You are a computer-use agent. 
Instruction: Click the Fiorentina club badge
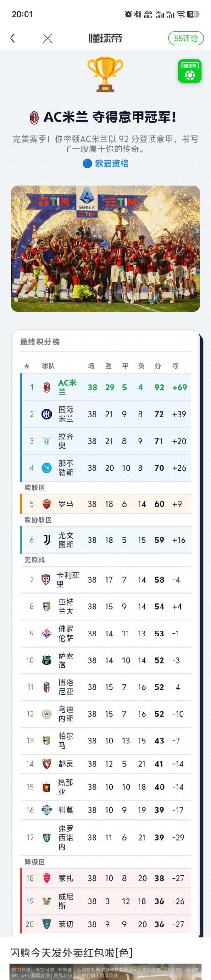[x=47, y=634]
